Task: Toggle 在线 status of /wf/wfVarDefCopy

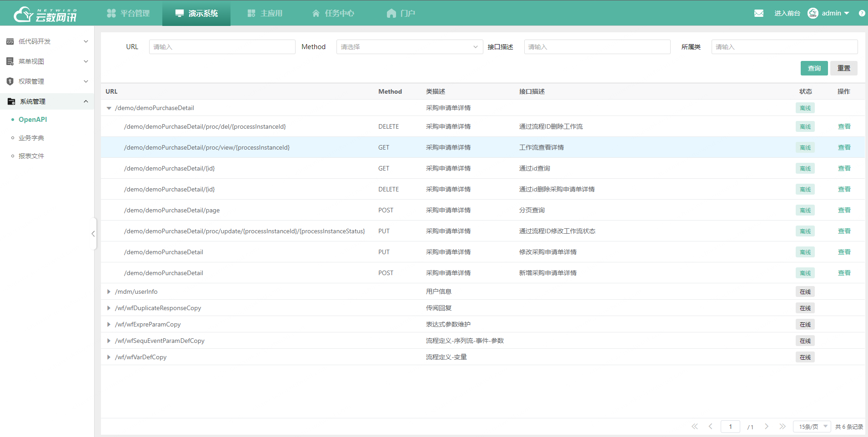Action: (x=804, y=357)
